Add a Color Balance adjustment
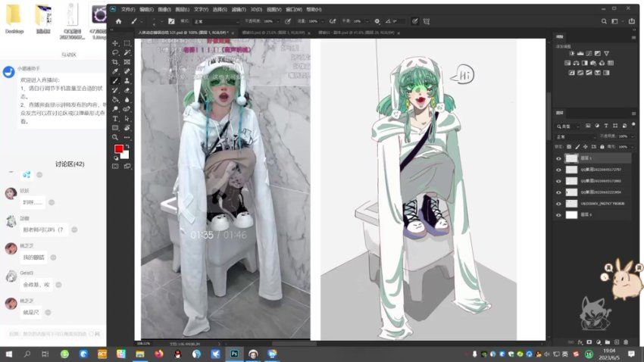This screenshot has width=644, height=362. tap(577, 63)
